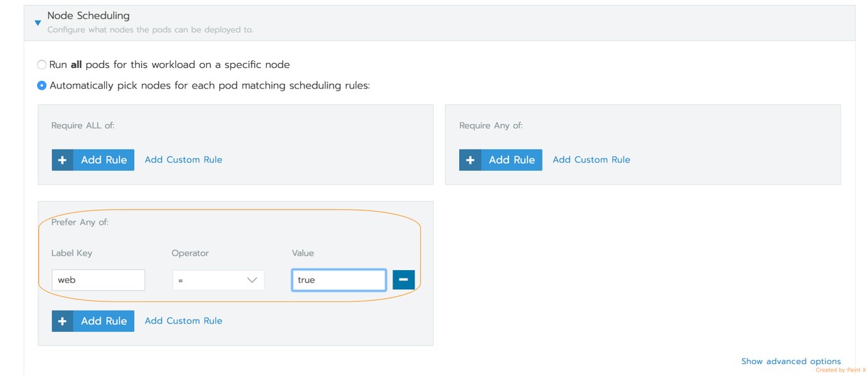Click the Label Key field containing web

click(98, 280)
